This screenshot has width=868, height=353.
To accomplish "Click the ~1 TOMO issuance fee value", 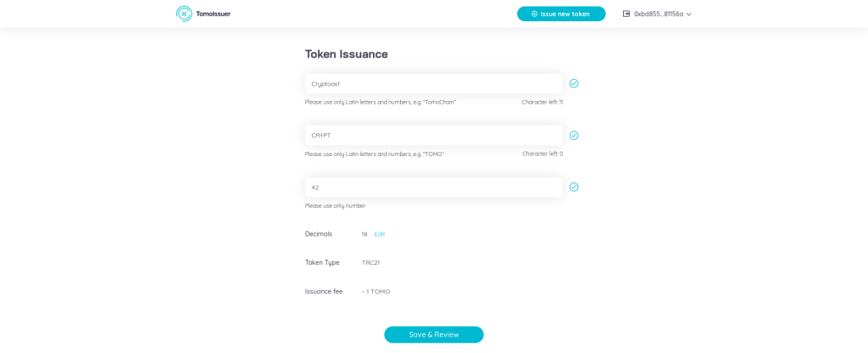I will (x=376, y=292).
